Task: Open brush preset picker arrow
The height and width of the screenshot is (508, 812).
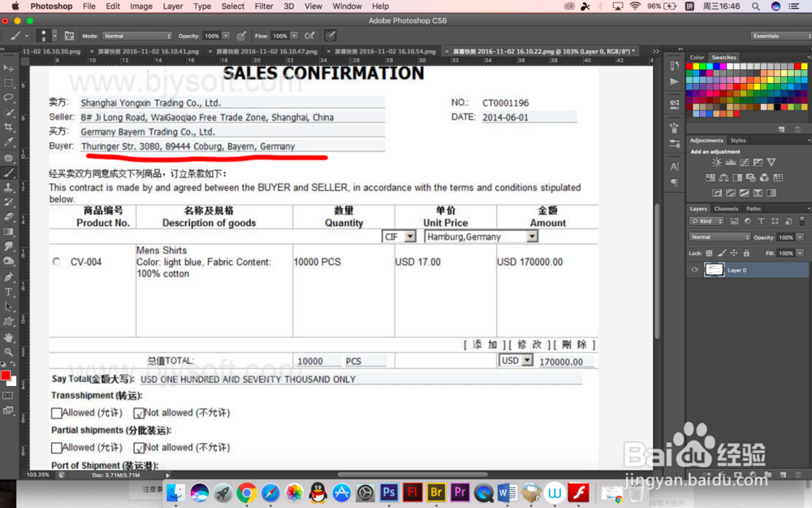Action: tap(54, 36)
